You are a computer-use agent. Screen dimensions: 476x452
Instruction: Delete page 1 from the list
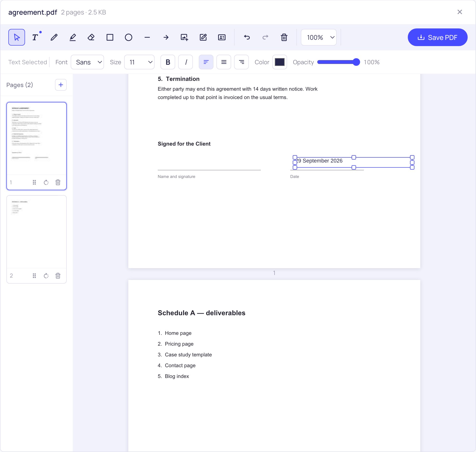coord(58,182)
